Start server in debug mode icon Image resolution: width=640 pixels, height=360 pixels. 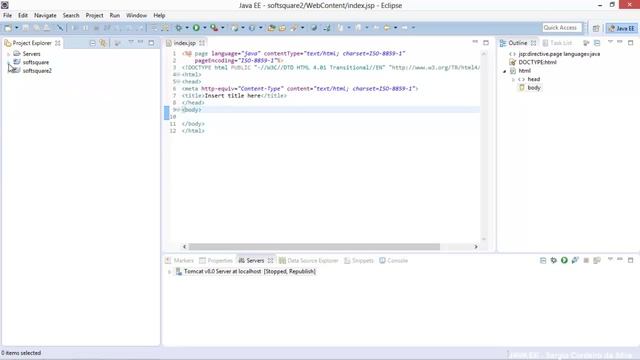click(x=553, y=260)
